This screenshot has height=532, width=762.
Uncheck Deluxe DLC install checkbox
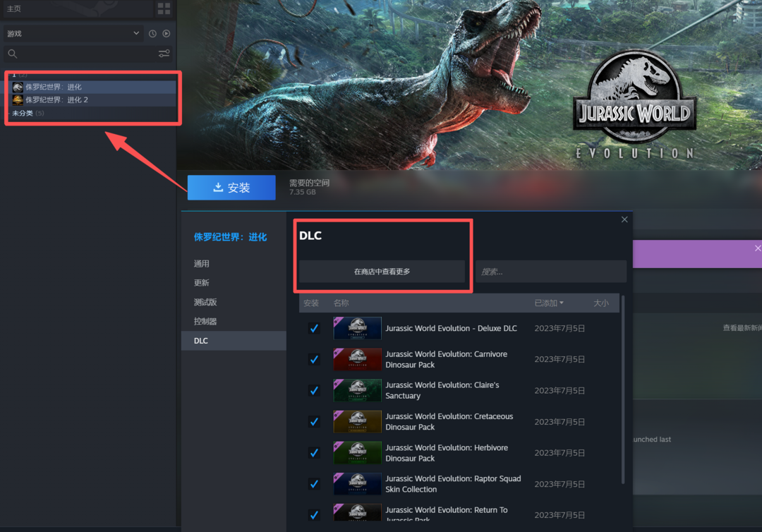(314, 328)
